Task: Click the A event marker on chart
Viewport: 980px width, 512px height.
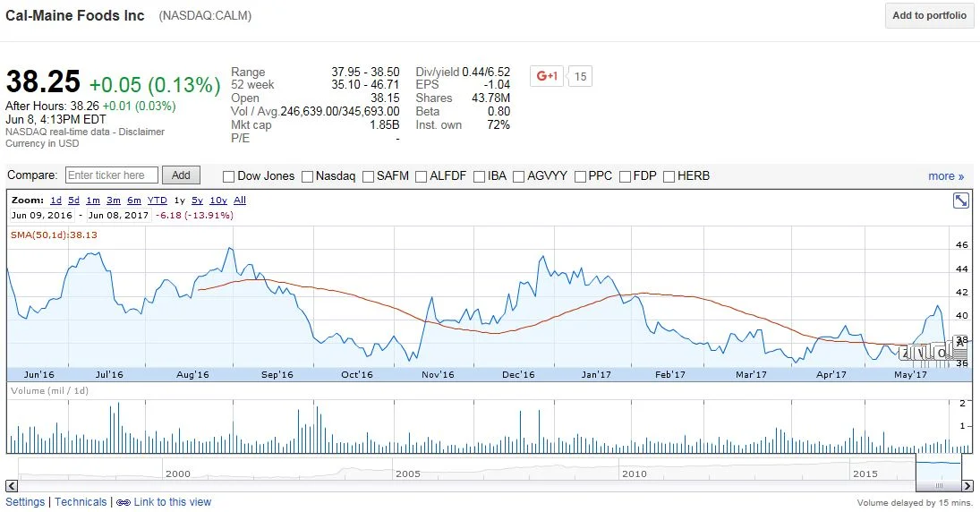Action: tap(960, 343)
